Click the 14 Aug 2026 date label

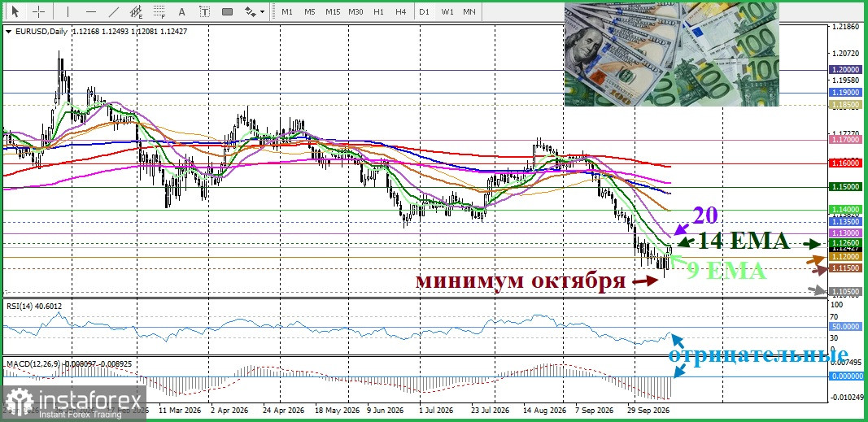(544, 411)
